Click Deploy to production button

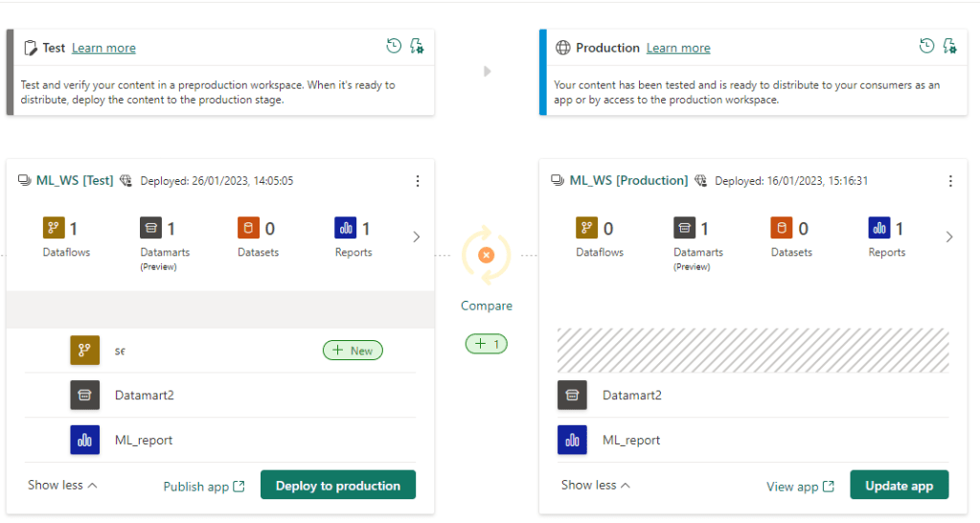[337, 486]
